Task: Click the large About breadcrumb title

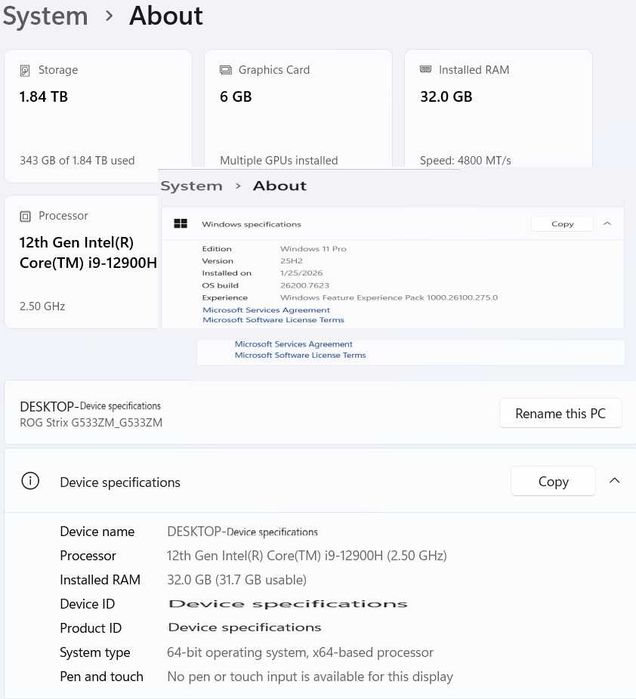Action: point(166,16)
